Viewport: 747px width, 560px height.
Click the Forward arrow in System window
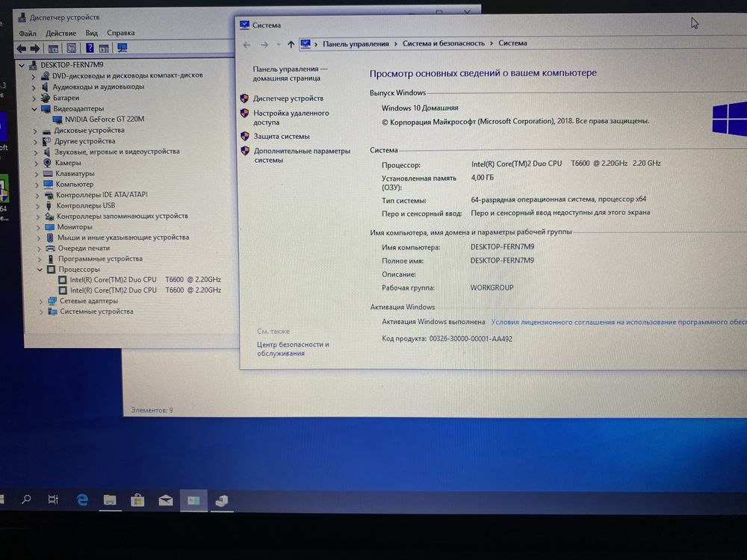(264, 45)
